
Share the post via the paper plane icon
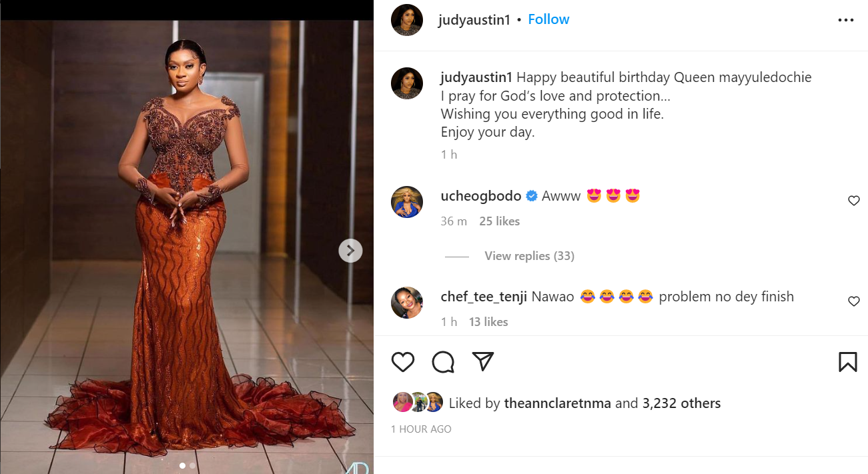[x=482, y=361]
